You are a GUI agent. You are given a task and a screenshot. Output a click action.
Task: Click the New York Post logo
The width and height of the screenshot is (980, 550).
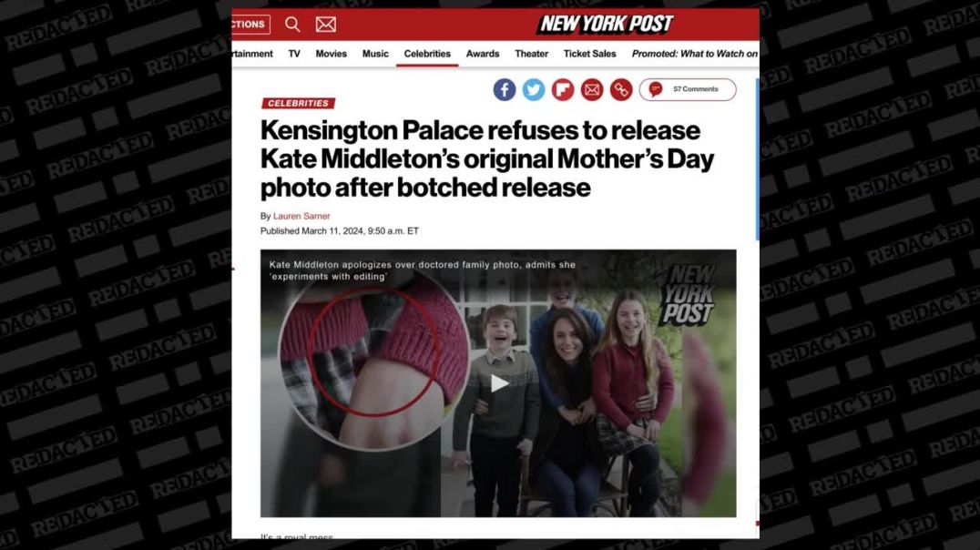pyautogui.click(x=606, y=25)
